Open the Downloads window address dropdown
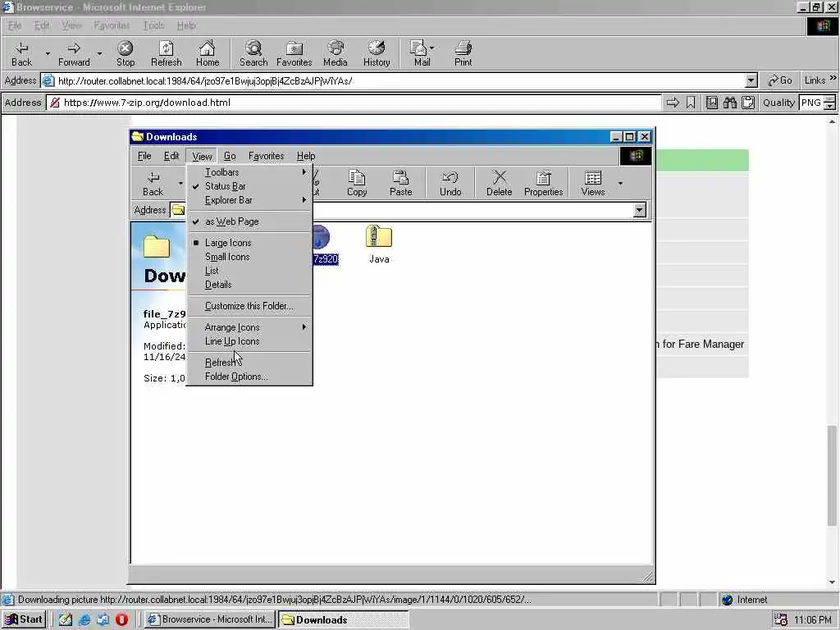 (x=640, y=210)
